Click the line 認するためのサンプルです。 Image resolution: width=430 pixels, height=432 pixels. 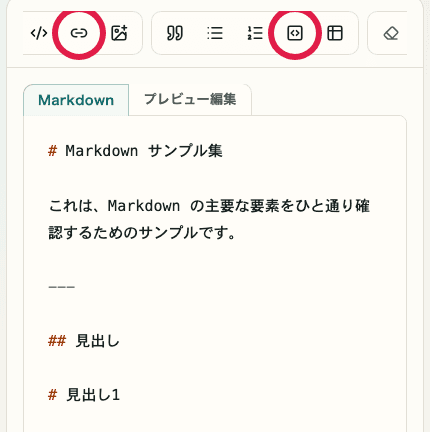[x=142, y=233]
